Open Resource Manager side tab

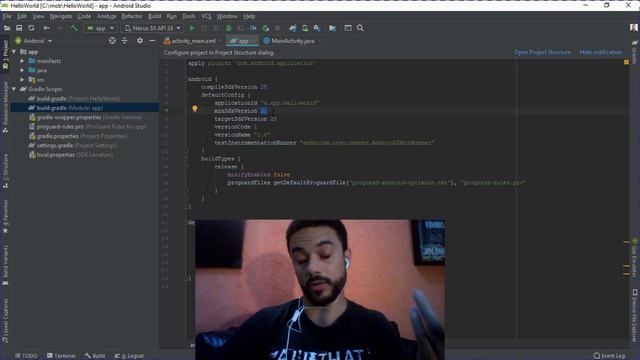(x=5, y=107)
